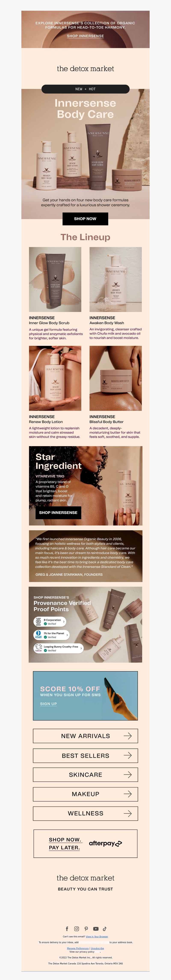Expand the 1% for the Planet badge
171x980 pixels.
pos(52,635)
